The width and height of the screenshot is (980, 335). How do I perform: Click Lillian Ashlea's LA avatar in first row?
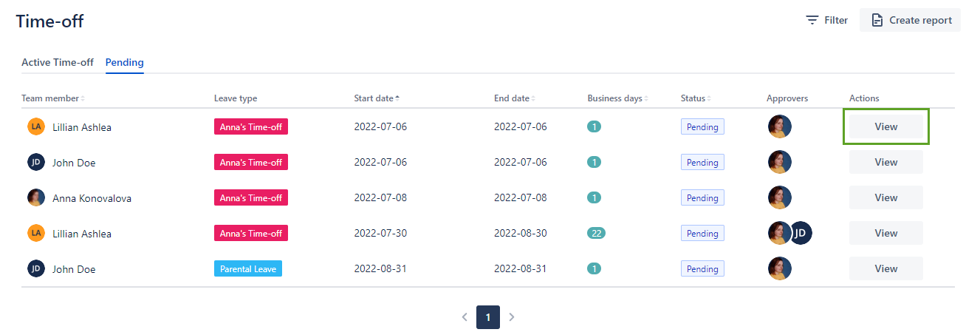pyautogui.click(x=36, y=127)
